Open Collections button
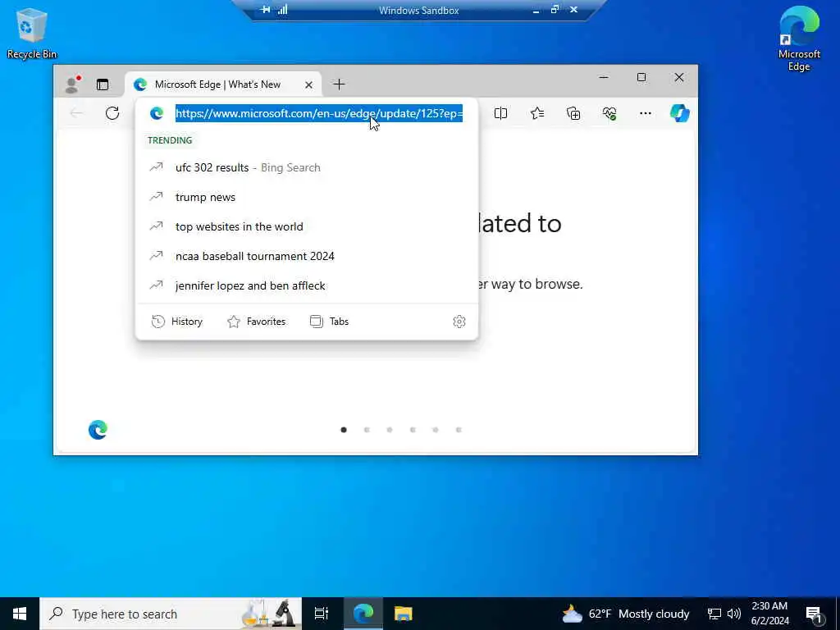This screenshot has width=840, height=630. (573, 113)
